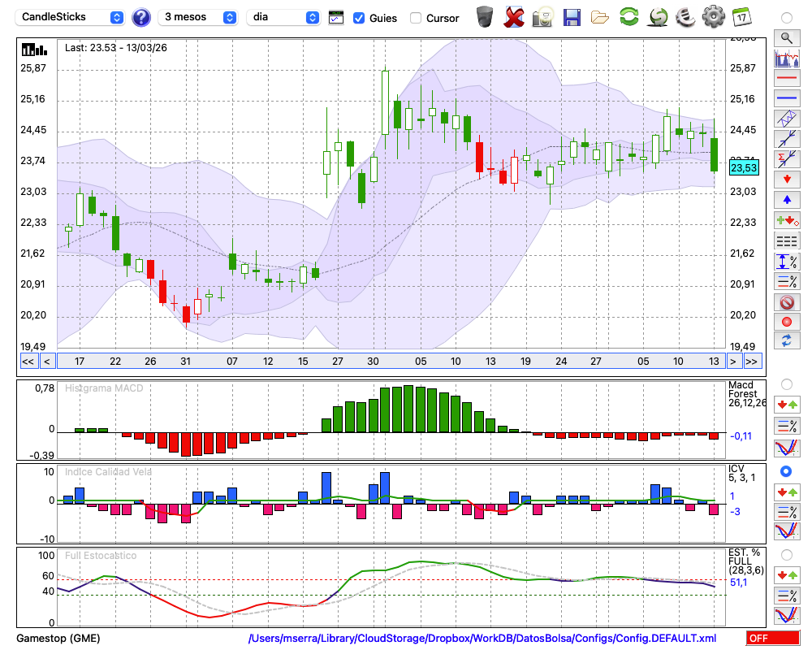Uncheck the Guies checkbox

(359, 18)
